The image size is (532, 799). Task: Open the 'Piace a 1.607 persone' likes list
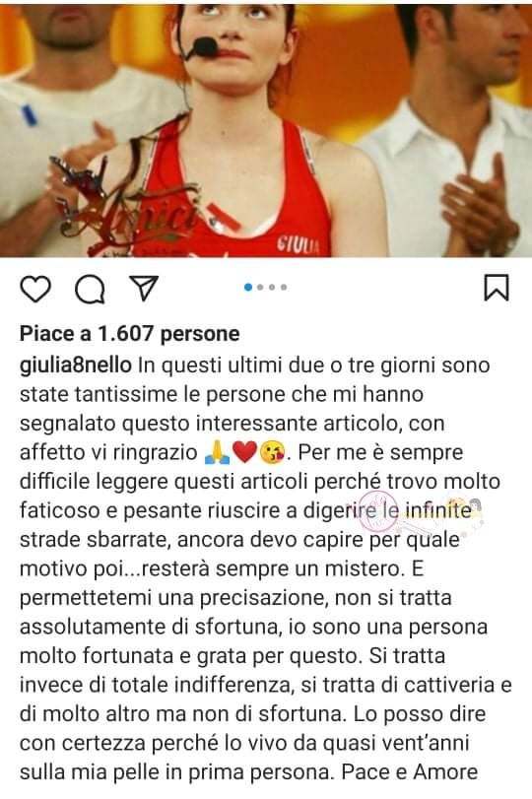pos(129,334)
